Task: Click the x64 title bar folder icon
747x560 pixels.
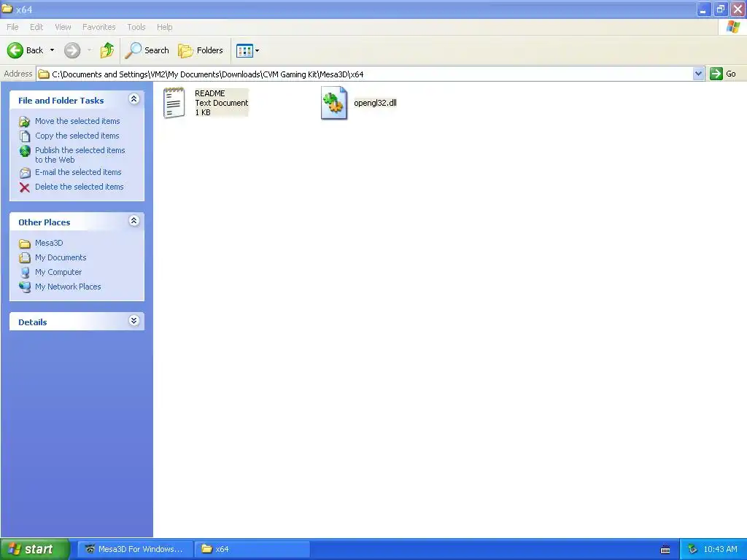Action: [7, 9]
